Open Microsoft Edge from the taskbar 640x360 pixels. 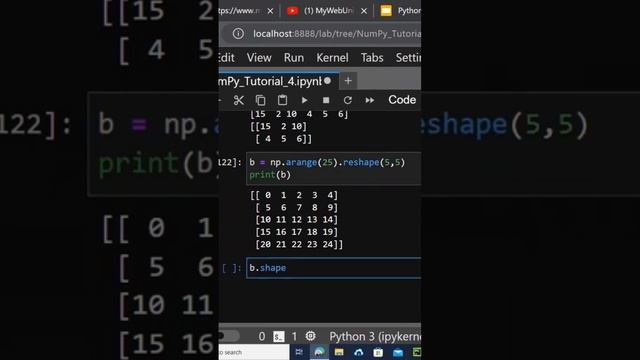(x=319, y=352)
